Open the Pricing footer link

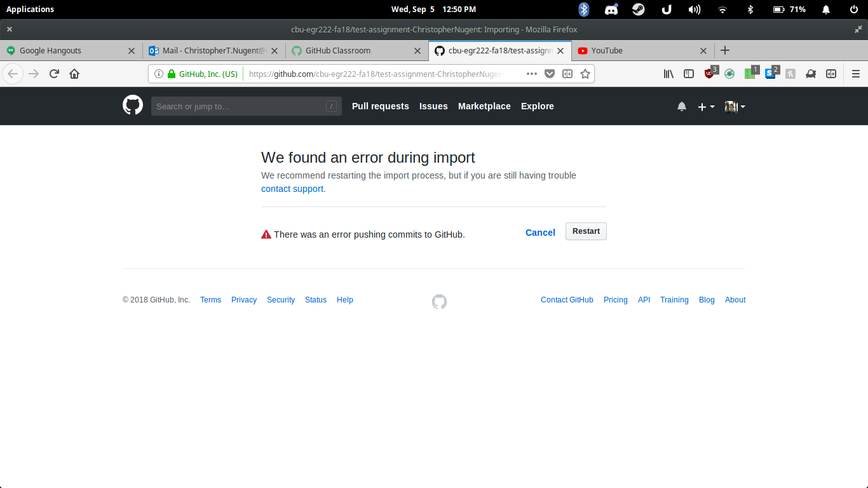pos(616,300)
